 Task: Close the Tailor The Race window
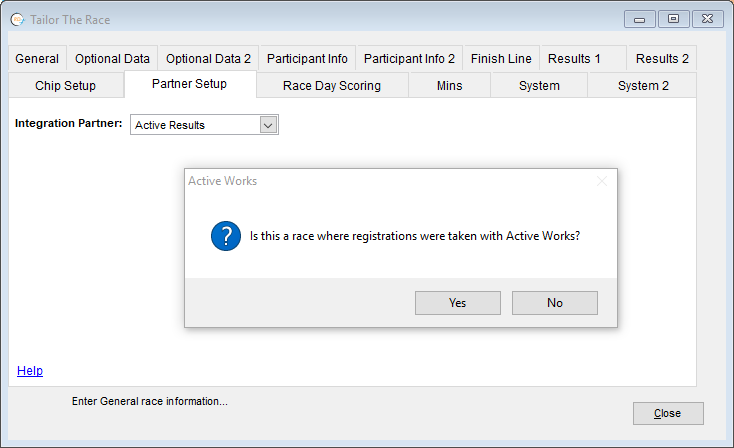click(708, 19)
